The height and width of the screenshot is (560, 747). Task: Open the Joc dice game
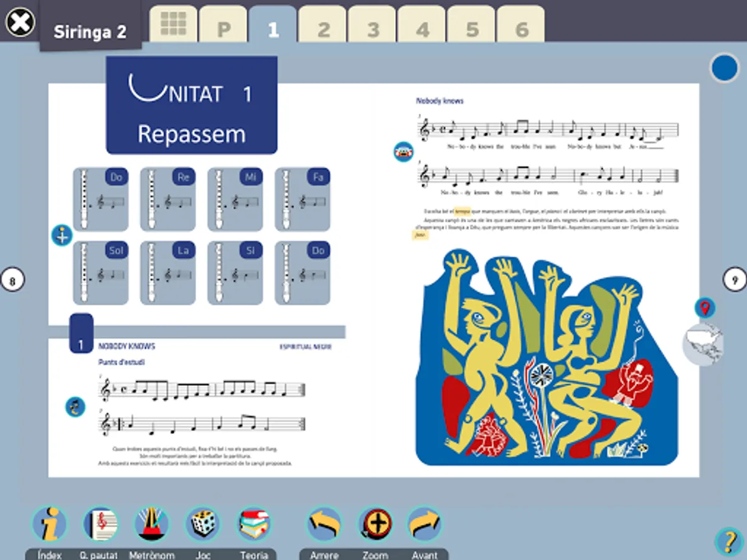[204, 525]
